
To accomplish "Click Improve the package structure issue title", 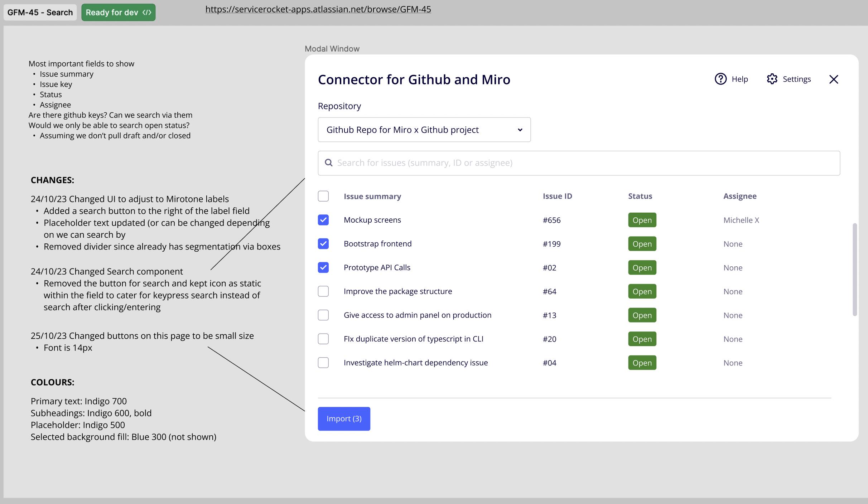I will coord(398,291).
